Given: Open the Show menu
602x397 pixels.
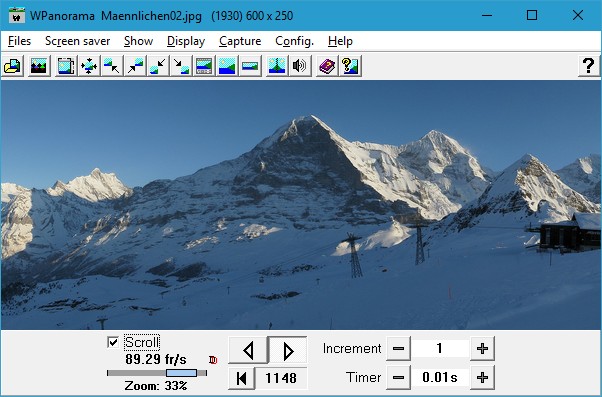Looking at the screenshot, I should 138,41.
